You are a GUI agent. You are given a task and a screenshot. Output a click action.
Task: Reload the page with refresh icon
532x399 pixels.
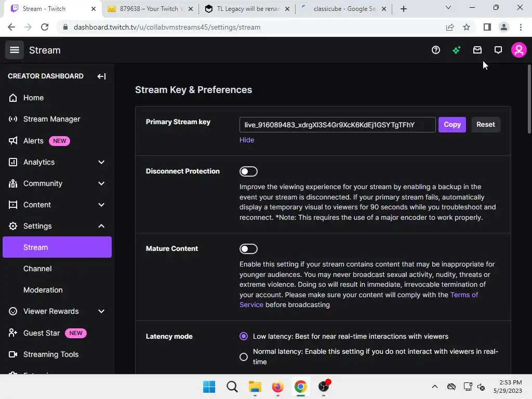point(45,27)
